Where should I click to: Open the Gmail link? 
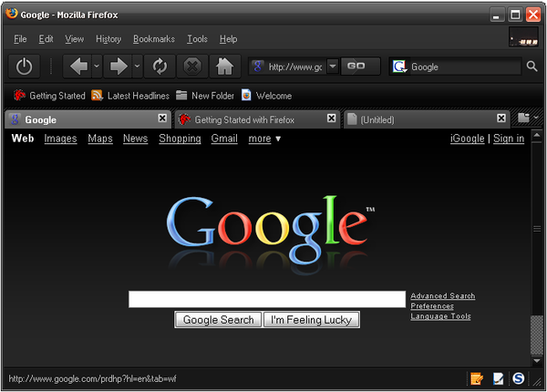click(224, 139)
